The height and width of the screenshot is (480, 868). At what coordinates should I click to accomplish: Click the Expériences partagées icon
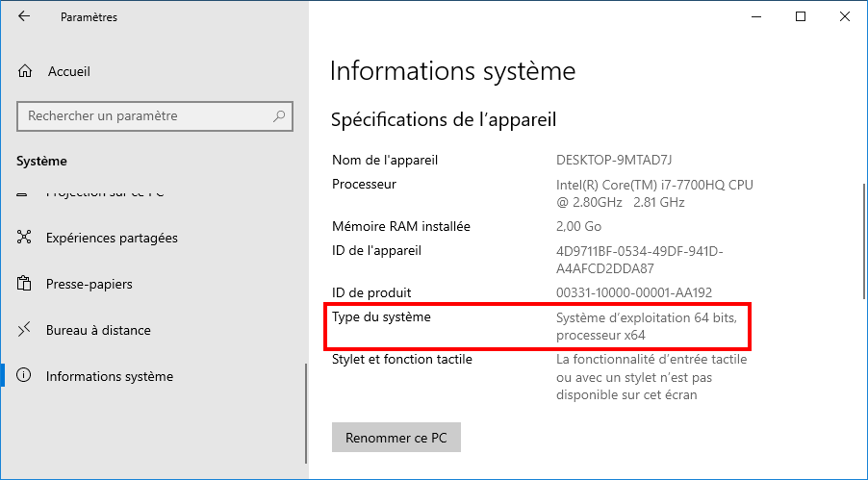click(26, 238)
